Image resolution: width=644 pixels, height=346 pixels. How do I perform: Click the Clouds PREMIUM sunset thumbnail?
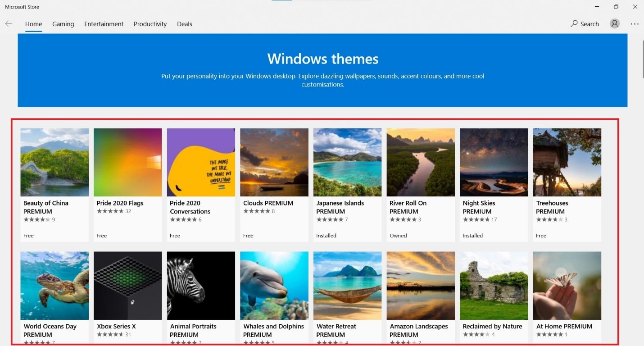pyautogui.click(x=274, y=162)
